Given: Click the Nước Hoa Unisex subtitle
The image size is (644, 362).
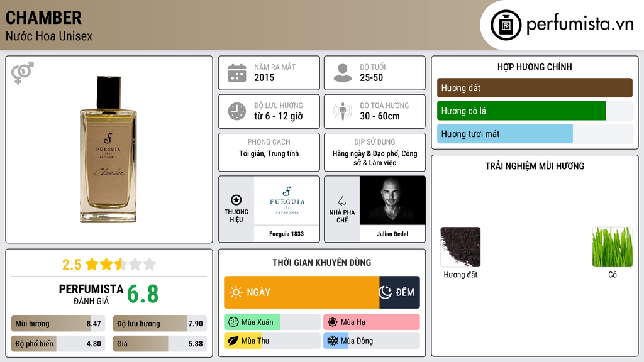Looking at the screenshot, I should point(49,36).
